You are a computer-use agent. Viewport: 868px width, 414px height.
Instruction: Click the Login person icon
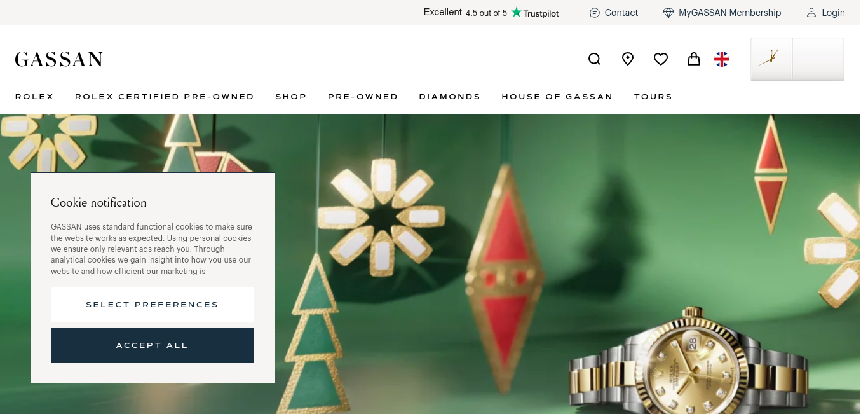pyautogui.click(x=811, y=13)
